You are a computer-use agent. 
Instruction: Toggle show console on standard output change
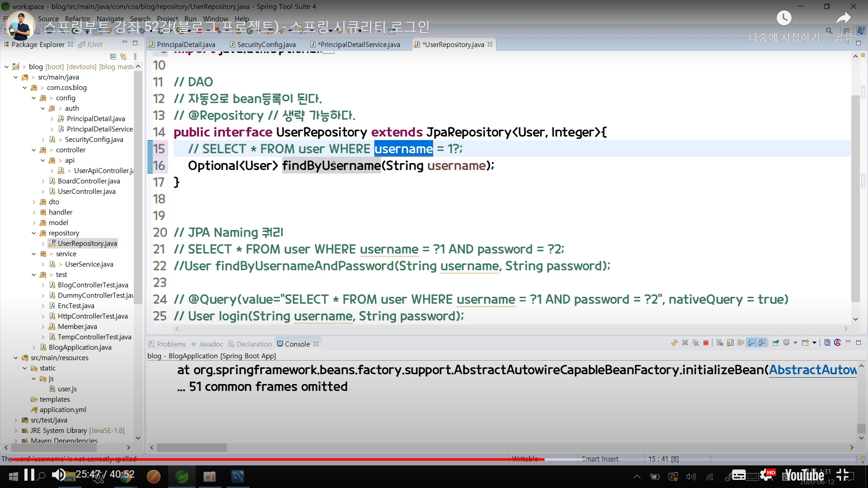point(751,343)
